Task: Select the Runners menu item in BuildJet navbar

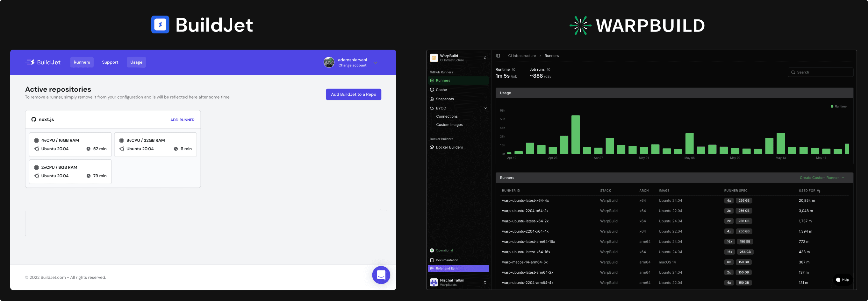Action: 82,62
